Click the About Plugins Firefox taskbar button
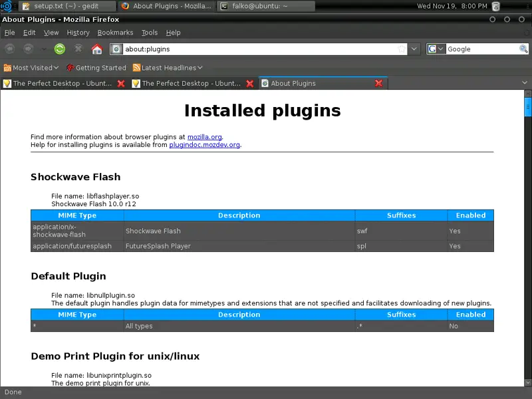Viewport: 532px width, 399px height. pyautogui.click(x=166, y=6)
